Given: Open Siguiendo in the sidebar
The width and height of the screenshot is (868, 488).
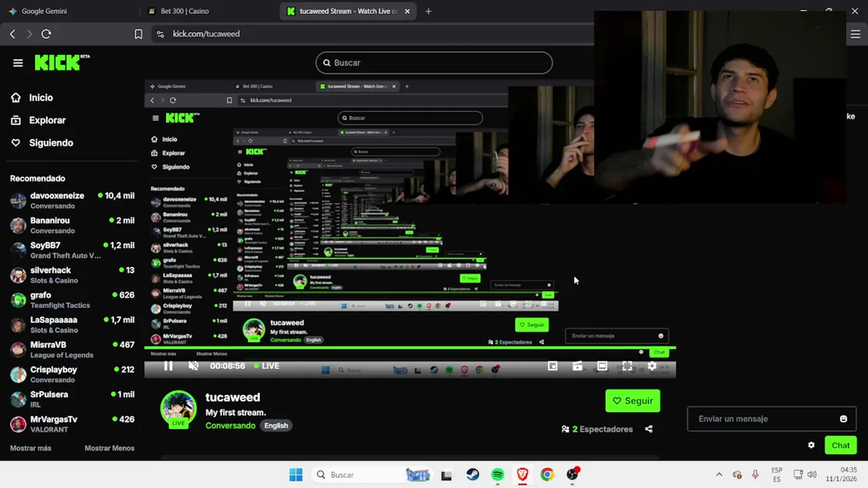Looking at the screenshot, I should 51,143.
